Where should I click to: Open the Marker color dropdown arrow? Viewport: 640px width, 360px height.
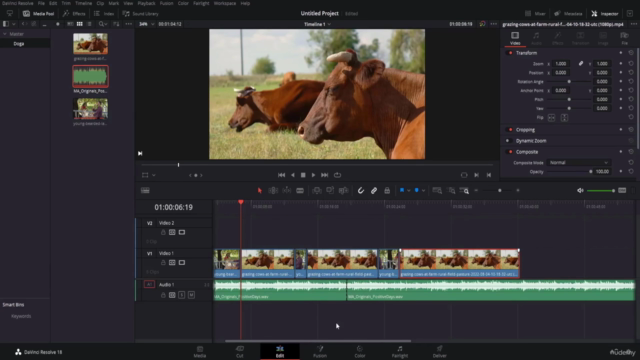pyautogui.click(x=423, y=191)
